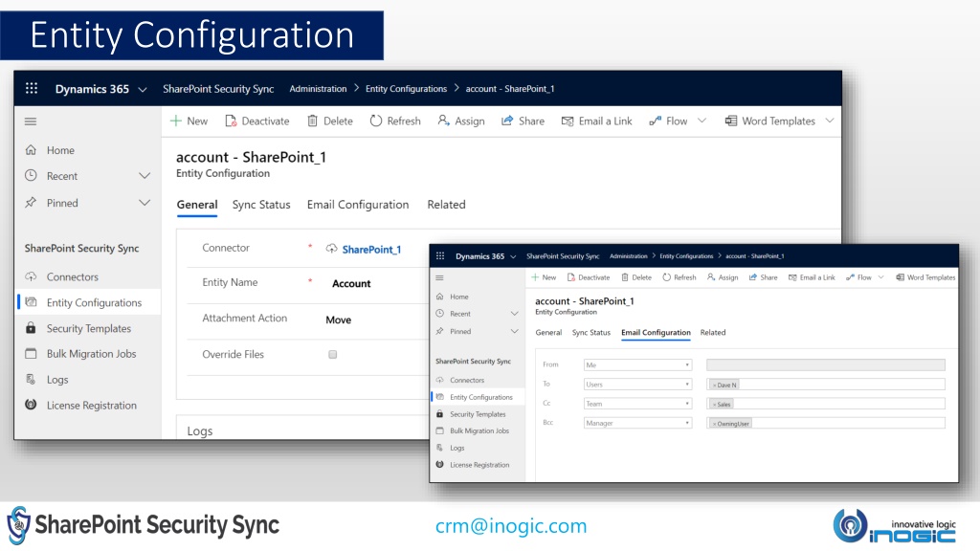The width and height of the screenshot is (980, 551).
Task: Toggle the hamburger menu in the front window
Action: pos(439,278)
